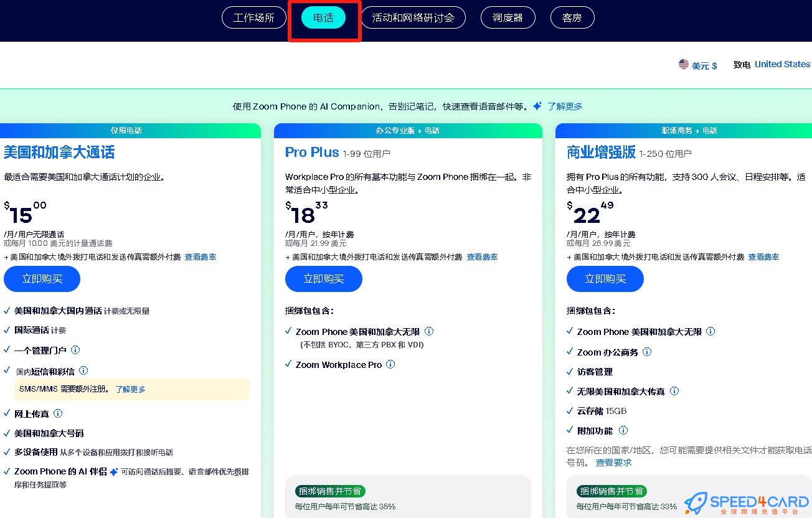812x518 pixels.
Task: Show info for 一个管理门户
Action: [75, 350]
